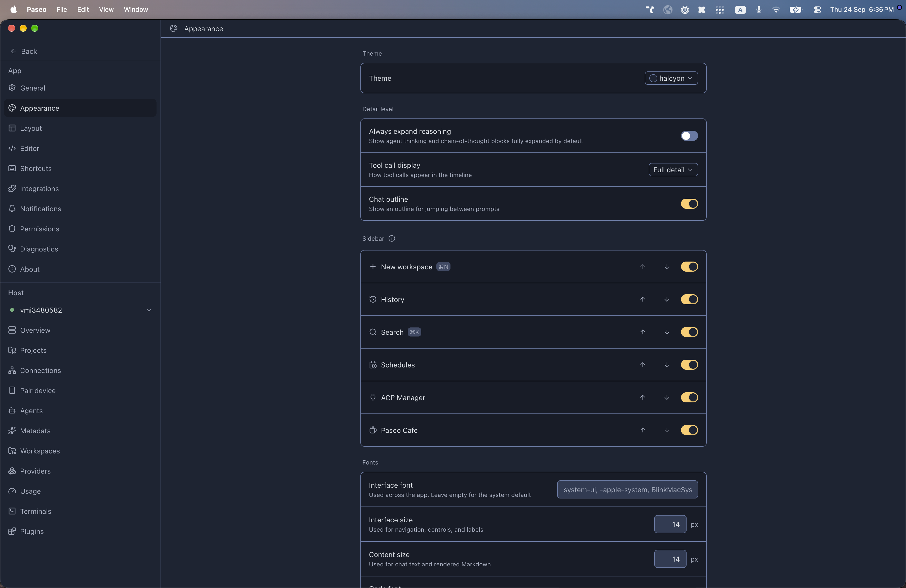
Task: Disable History sidebar toggle
Action: coord(689,299)
